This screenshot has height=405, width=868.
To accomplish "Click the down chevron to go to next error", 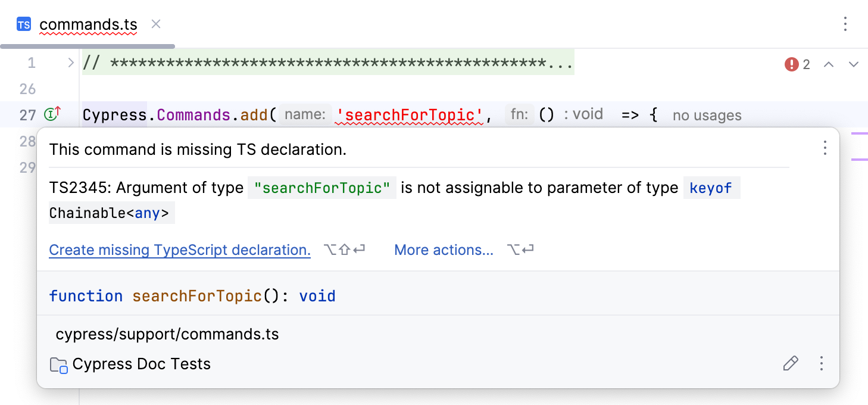I will pos(854,64).
